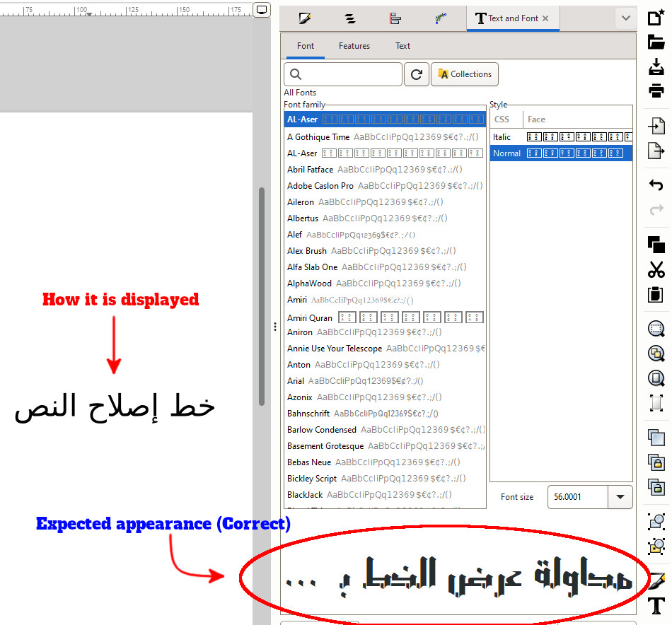
Task: Undo the last action
Action: pyautogui.click(x=656, y=185)
